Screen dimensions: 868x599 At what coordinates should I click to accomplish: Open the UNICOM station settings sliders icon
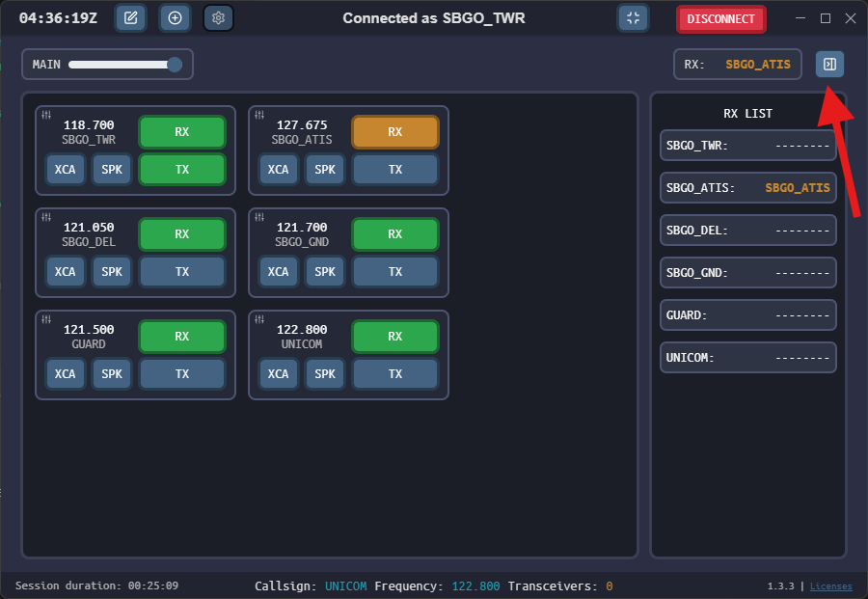coord(258,319)
